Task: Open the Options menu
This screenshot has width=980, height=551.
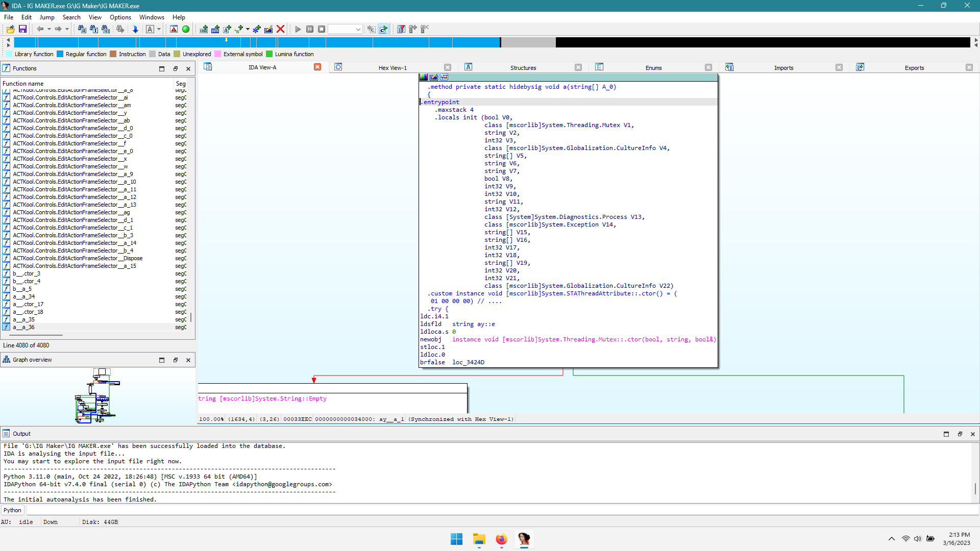Action: point(120,17)
